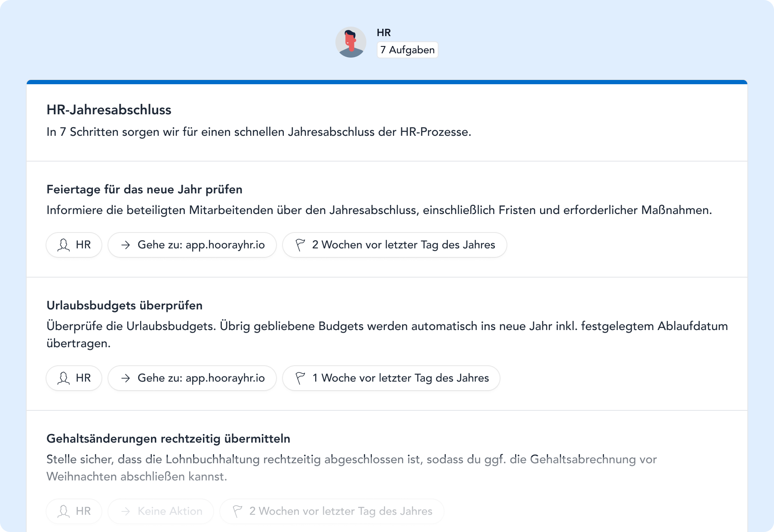The image size is (774, 532).
Task: Click flag icon in Feiertage deadline chip
Action: click(x=300, y=245)
